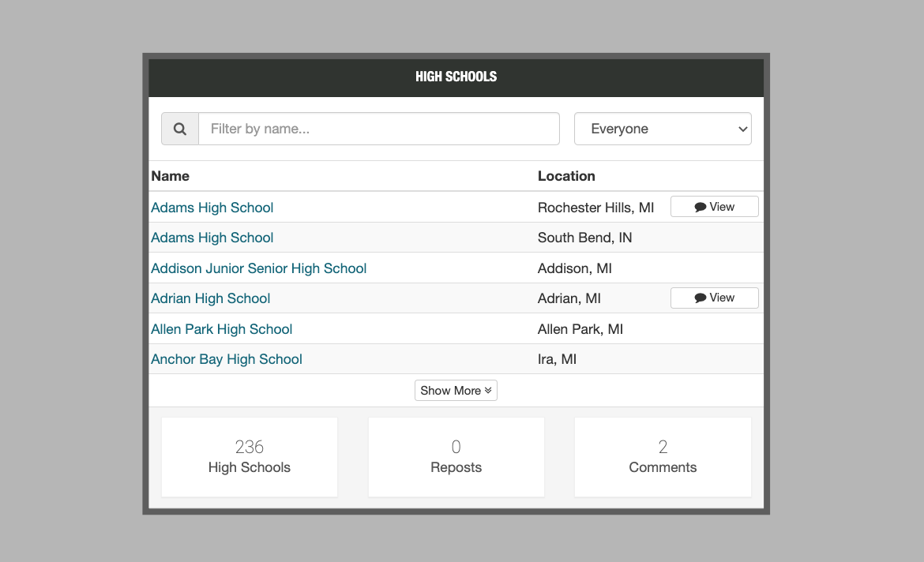Click the HIGH SCHOOLS panel title
The width and height of the screenshot is (924, 562).
coord(456,77)
